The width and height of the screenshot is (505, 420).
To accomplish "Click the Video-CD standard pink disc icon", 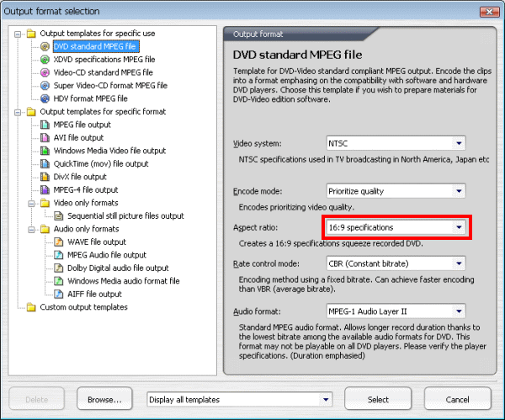I will coord(45,72).
